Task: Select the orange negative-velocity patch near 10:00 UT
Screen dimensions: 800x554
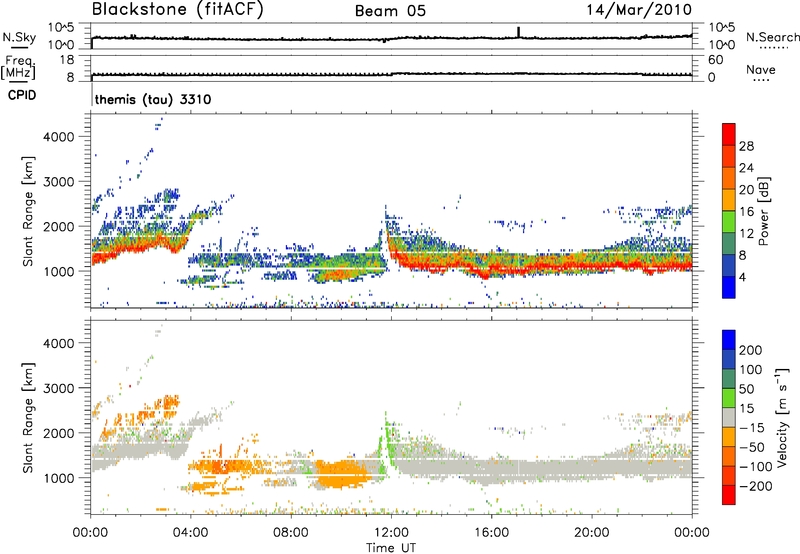Action: (x=341, y=473)
